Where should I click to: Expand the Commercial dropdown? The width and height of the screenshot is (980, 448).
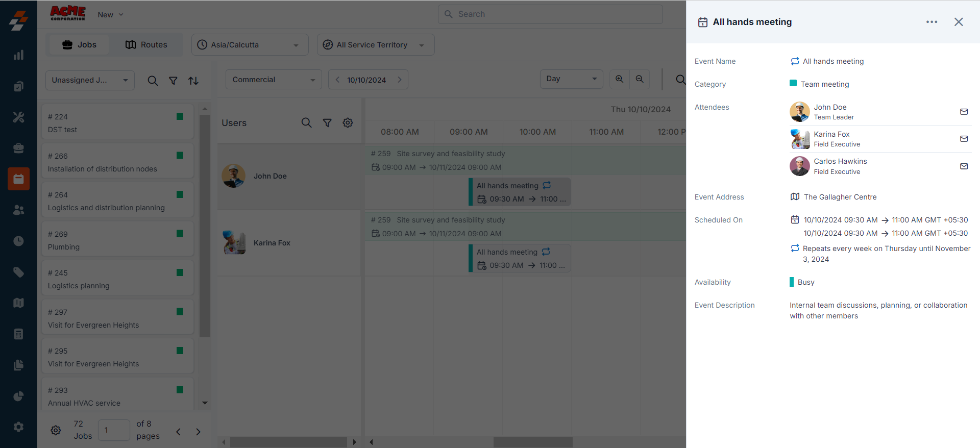pyautogui.click(x=273, y=80)
